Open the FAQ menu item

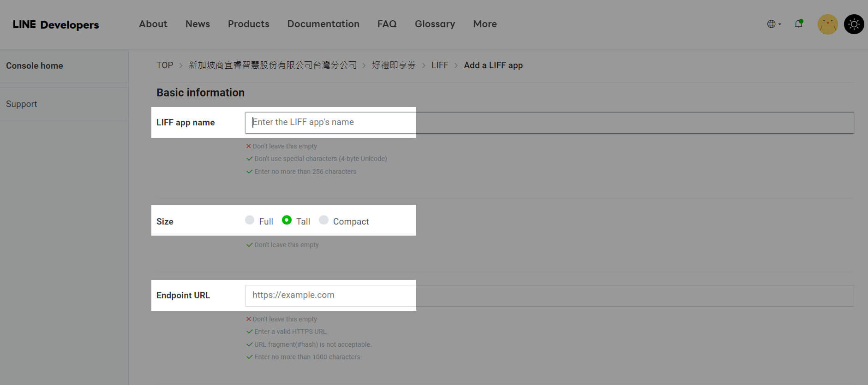click(x=387, y=24)
